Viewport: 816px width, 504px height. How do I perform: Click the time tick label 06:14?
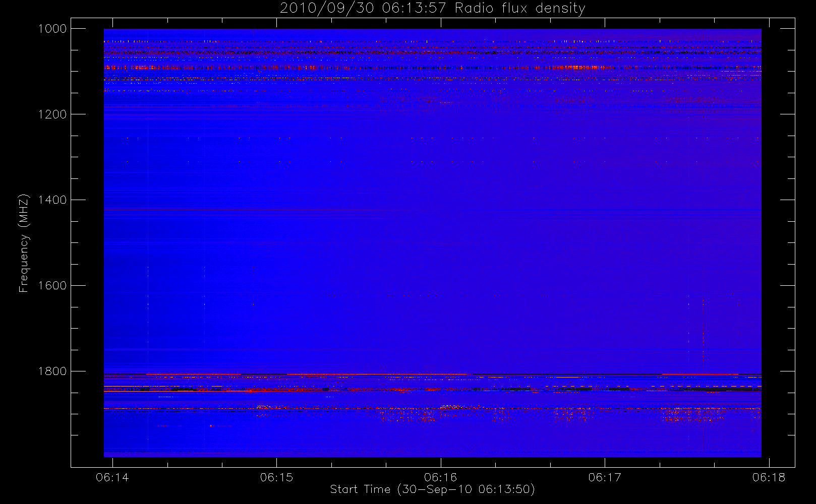click(x=112, y=477)
